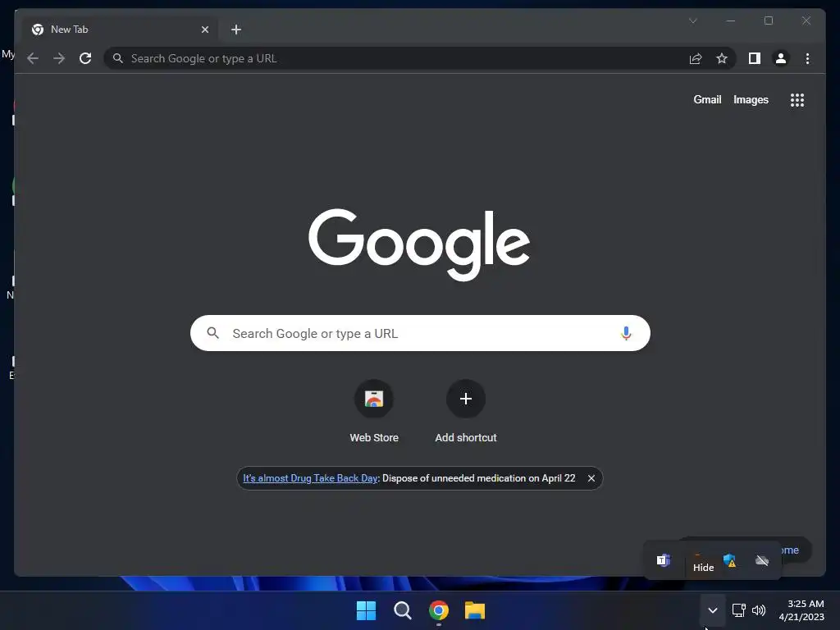Open Google Images link
840x630 pixels.
click(751, 99)
